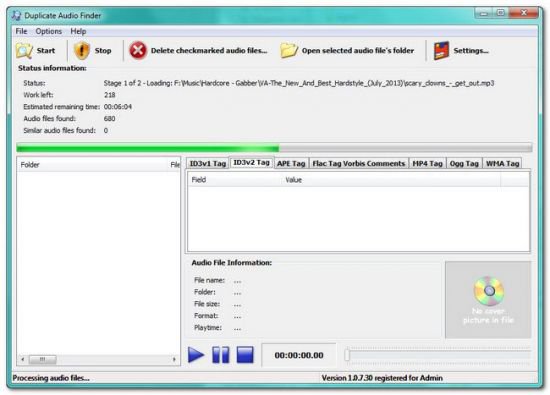Click the file list scroll right arrow
550x395 pixels.
[174, 359]
